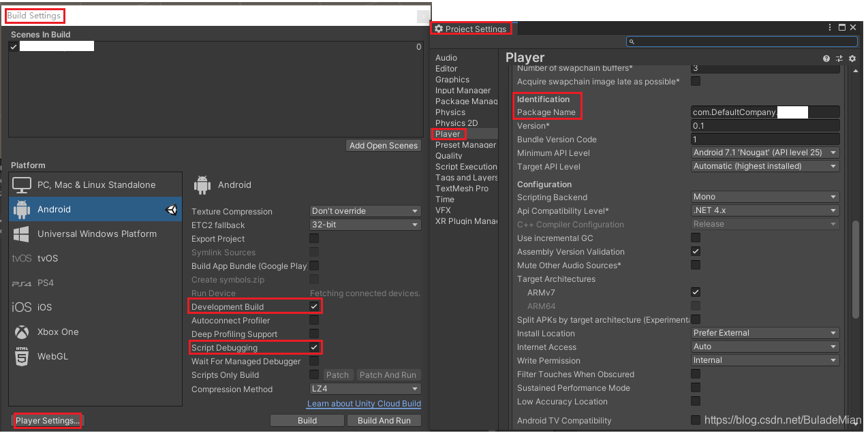
Task: Open ETC2 fallback dropdown
Action: (365, 225)
